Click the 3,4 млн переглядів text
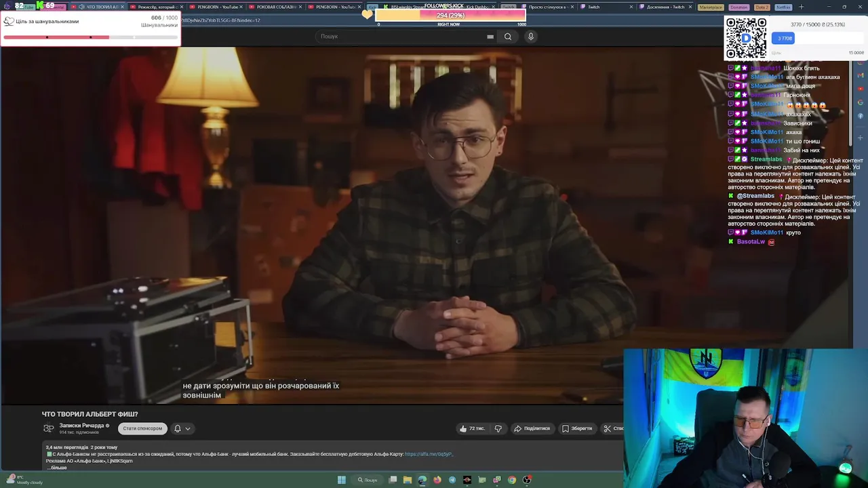 [x=67, y=447]
